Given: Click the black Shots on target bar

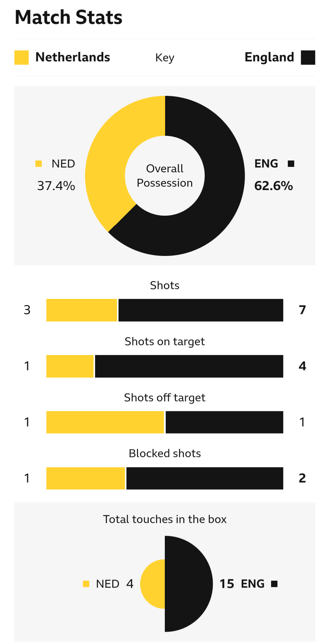Looking at the screenshot, I should (189, 366).
